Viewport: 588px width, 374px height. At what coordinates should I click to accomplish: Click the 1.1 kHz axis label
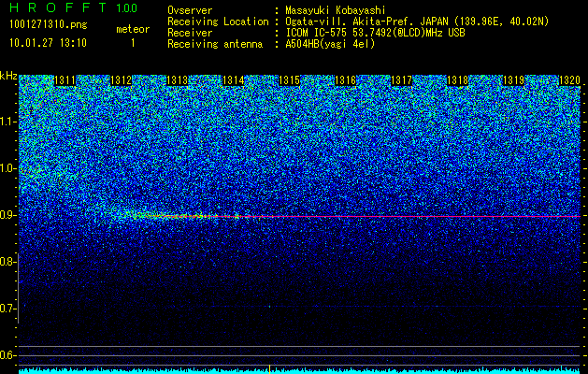point(7,122)
